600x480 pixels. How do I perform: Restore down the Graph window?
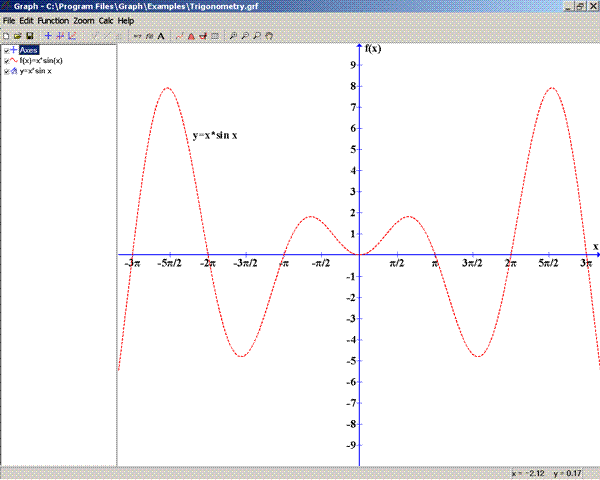(x=580, y=6)
